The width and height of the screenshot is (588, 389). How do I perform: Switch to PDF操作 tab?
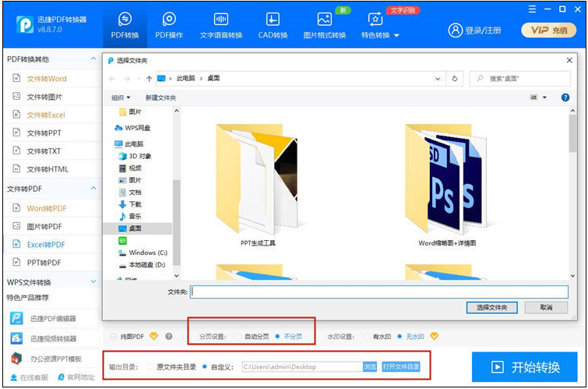click(169, 26)
